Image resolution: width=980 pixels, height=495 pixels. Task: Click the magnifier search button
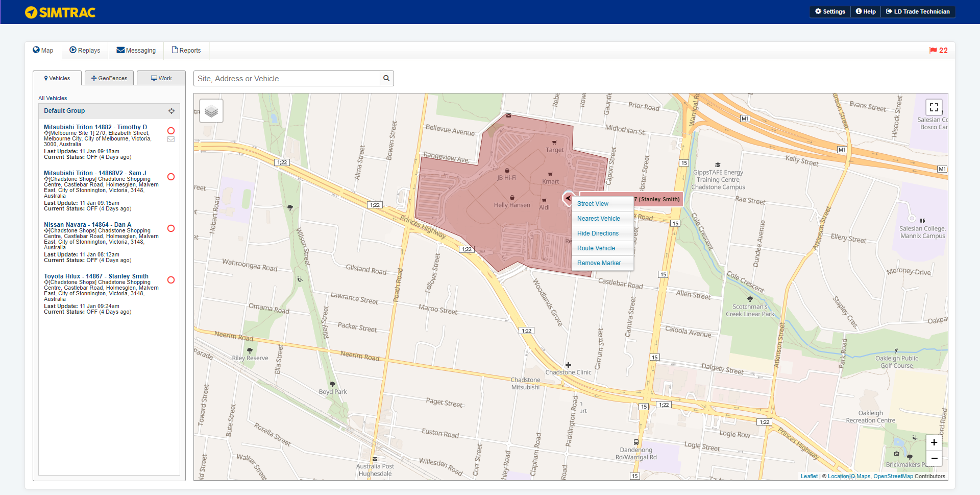click(387, 79)
